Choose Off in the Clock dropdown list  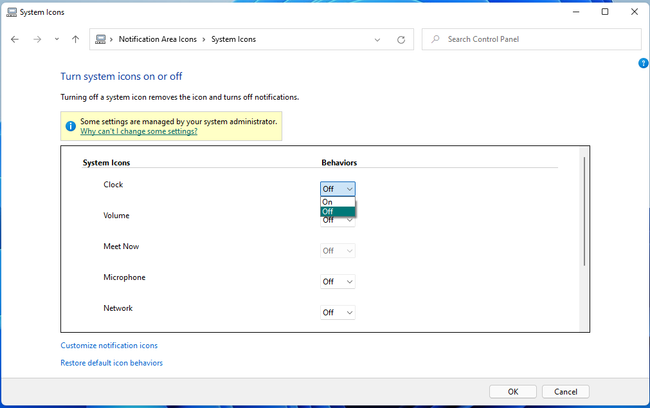tap(337, 211)
